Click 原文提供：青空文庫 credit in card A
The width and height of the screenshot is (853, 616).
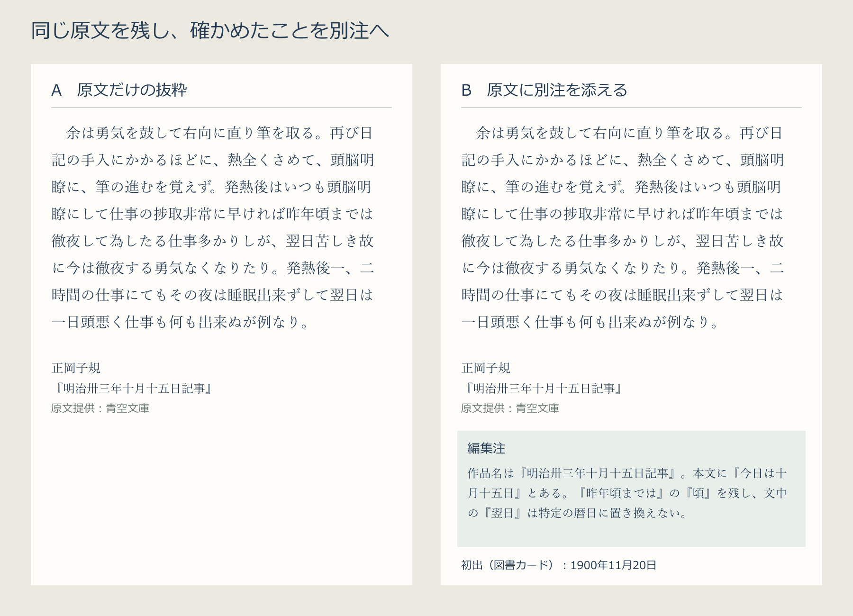(x=100, y=408)
